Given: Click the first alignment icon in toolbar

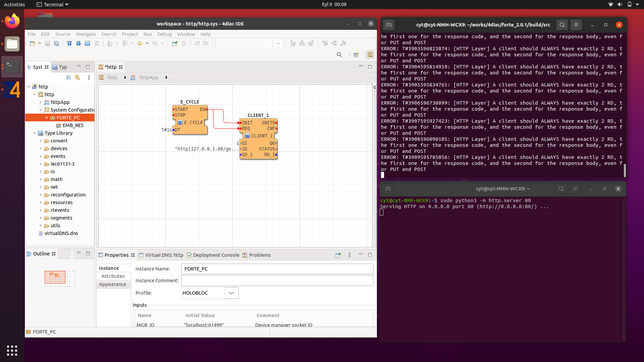Looking at the screenshot, I should [x=293, y=43].
